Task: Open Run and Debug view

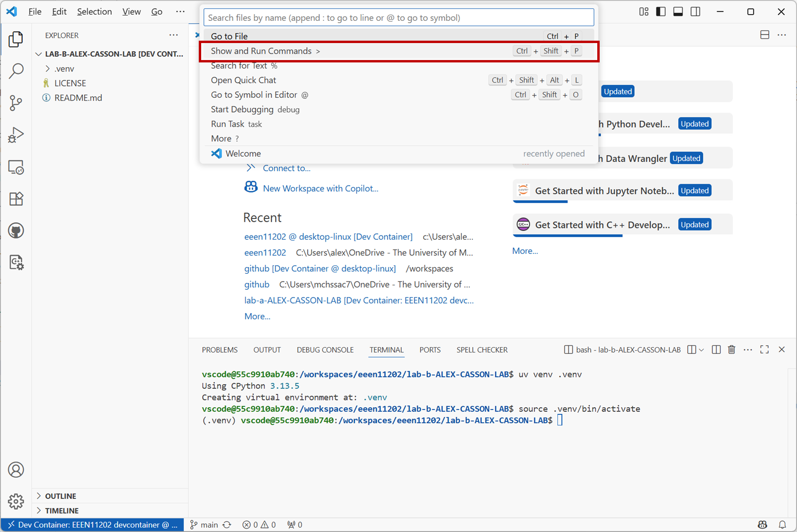Action: pyautogui.click(x=16, y=135)
